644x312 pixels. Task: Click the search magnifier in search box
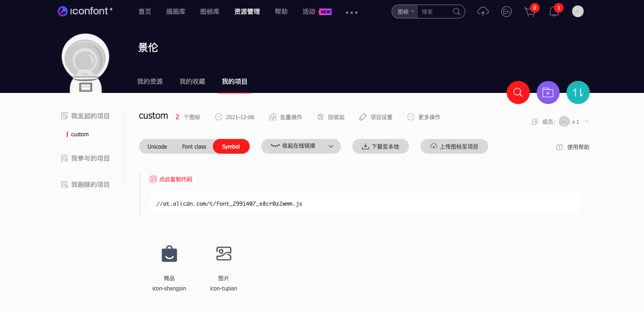(x=457, y=12)
